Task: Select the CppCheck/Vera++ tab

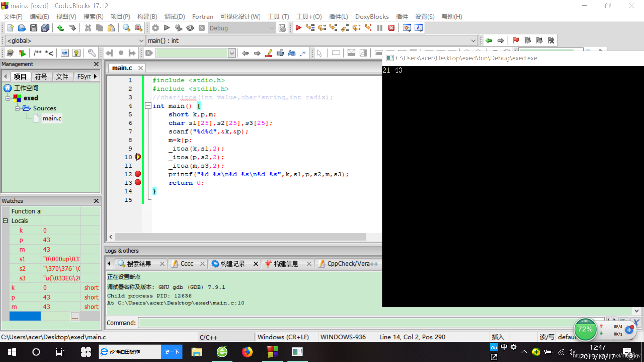Action: pos(353,263)
